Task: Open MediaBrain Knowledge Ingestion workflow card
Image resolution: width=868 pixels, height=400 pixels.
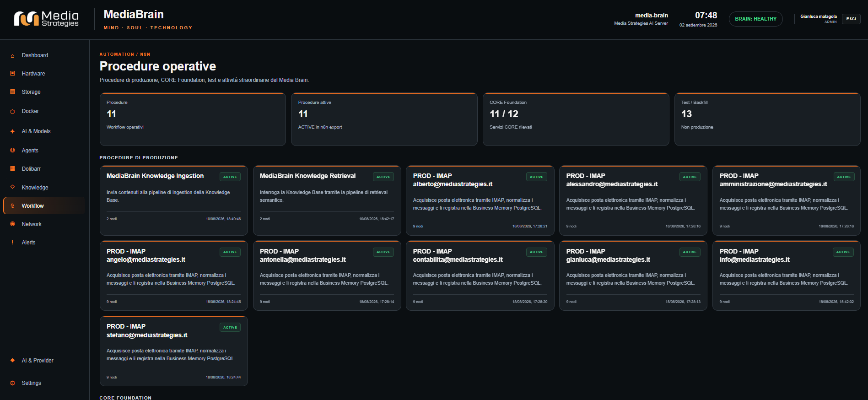Action: point(174,200)
